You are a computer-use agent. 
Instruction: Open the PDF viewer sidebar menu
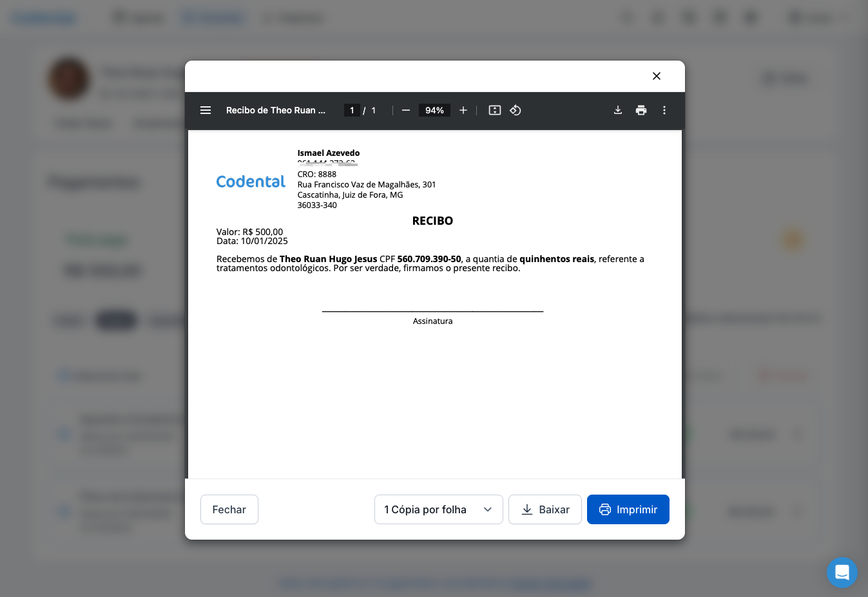(206, 110)
